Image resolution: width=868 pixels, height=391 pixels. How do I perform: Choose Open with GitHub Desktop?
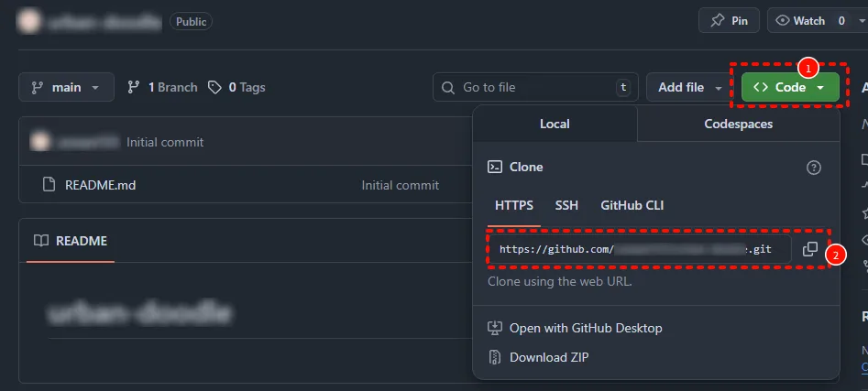point(585,328)
